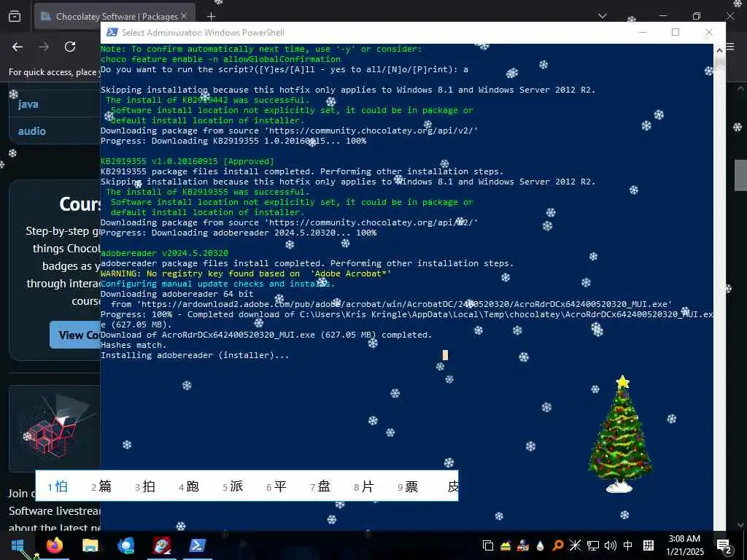Toggle the Chinese input mode indicator
Viewport: 747px width, 560px height.
pos(628,545)
